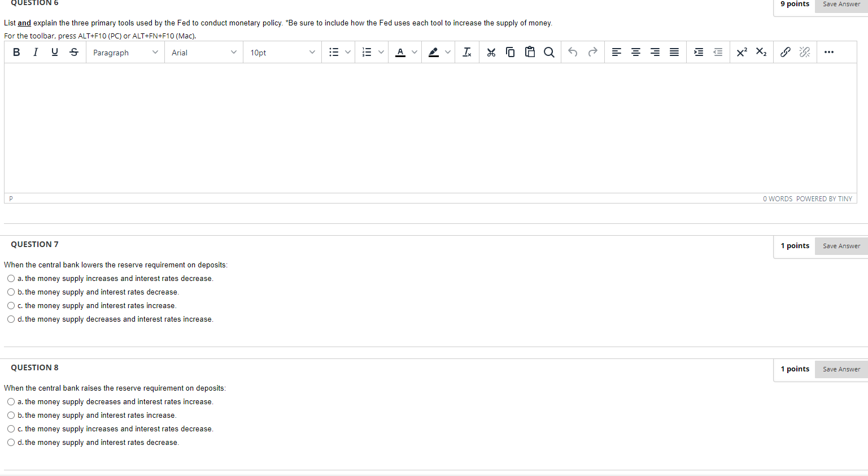Click into the Question 6 essay text area
Viewport: 868px width, 476px height.
click(430, 128)
